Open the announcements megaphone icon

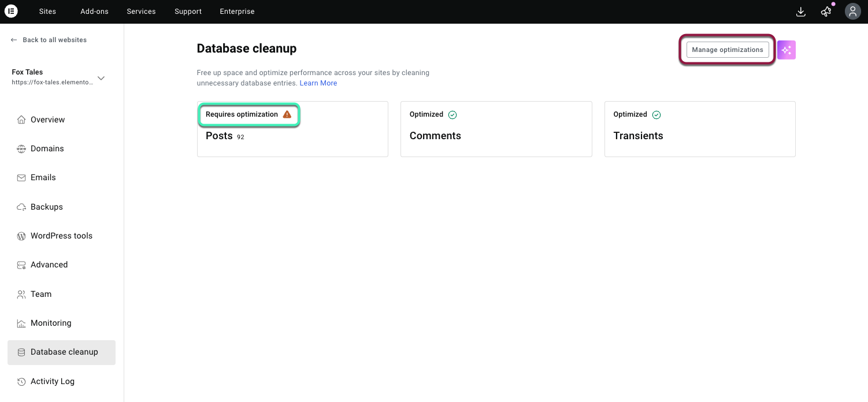click(x=826, y=12)
